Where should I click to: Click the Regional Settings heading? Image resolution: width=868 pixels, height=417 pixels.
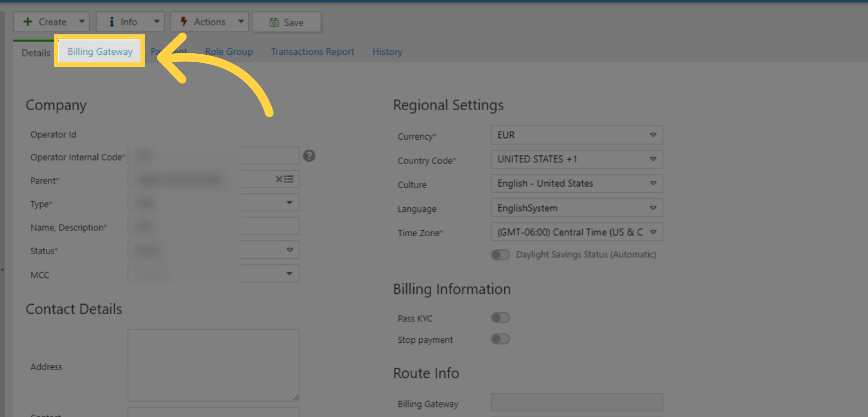tap(448, 105)
